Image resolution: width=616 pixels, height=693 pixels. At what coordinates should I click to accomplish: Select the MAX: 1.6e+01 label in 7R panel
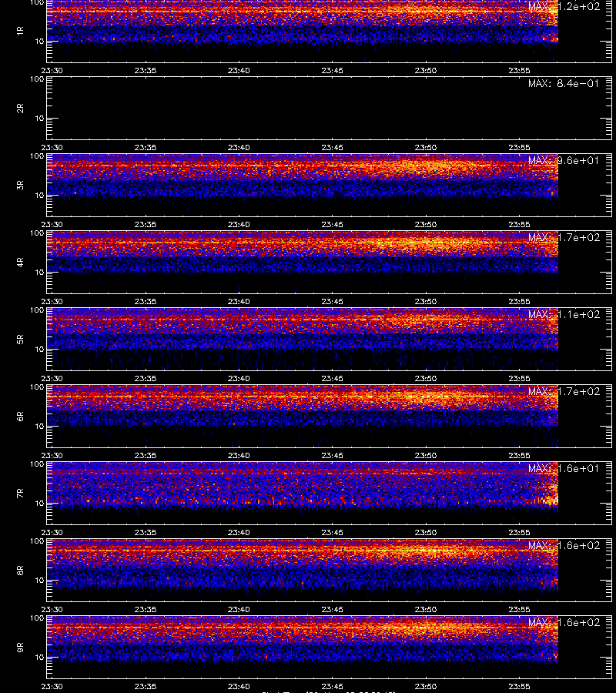click(564, 468)
